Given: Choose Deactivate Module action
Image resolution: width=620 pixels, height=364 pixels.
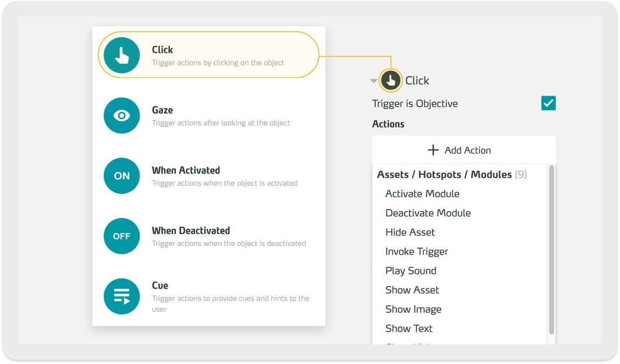Looking at the screenshot, I should 428,213.
